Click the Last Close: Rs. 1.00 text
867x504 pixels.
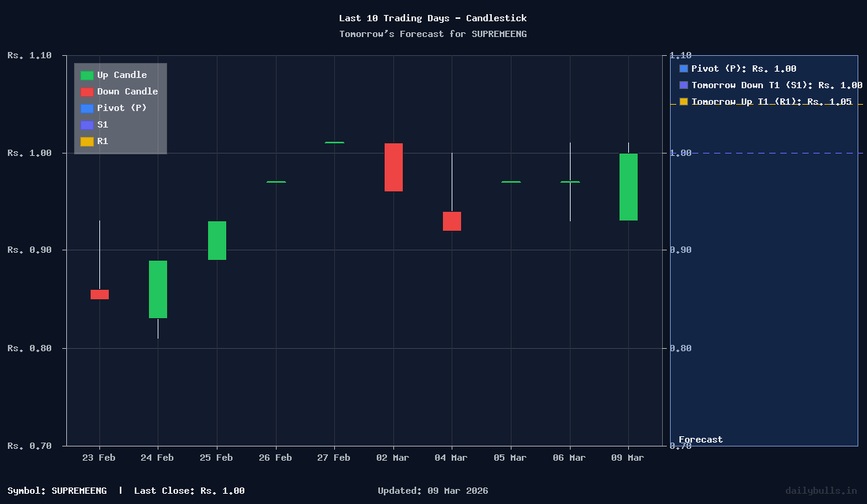[x=189, y=490]
